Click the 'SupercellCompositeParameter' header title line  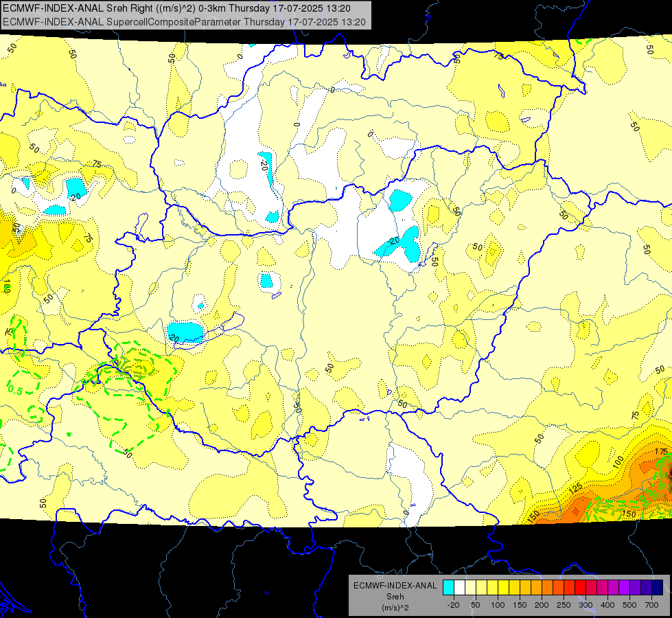pos(184,22)
